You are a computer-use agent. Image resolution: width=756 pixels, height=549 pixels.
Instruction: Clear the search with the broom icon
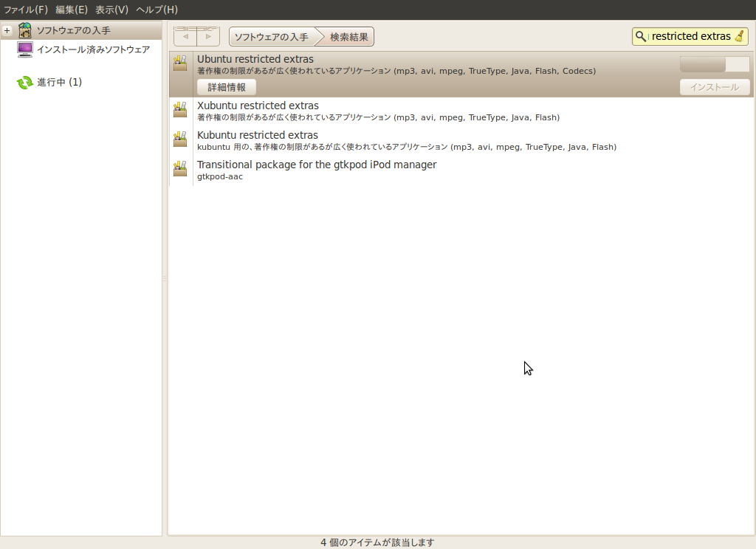click(740, 35)
